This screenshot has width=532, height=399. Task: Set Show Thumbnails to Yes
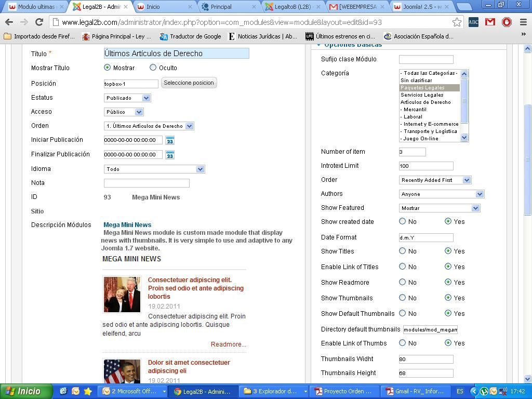click(x=448, y=298)
